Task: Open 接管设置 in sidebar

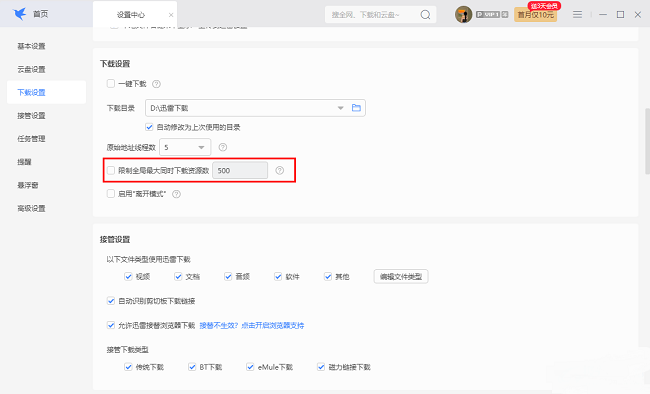Action: click(31, 116)
